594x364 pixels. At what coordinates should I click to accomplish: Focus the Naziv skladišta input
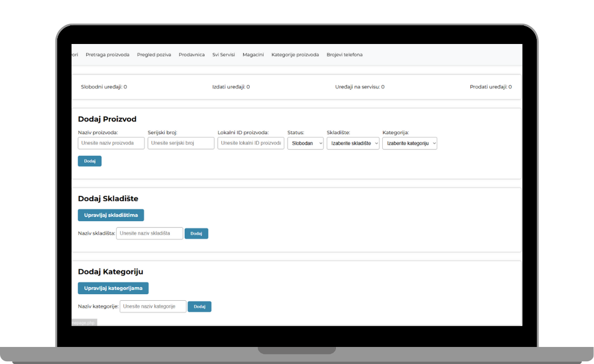[x=150, y=234]
